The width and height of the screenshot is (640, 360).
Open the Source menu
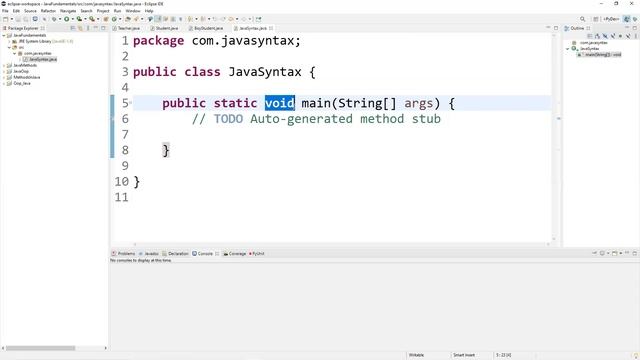click(30, 11)
